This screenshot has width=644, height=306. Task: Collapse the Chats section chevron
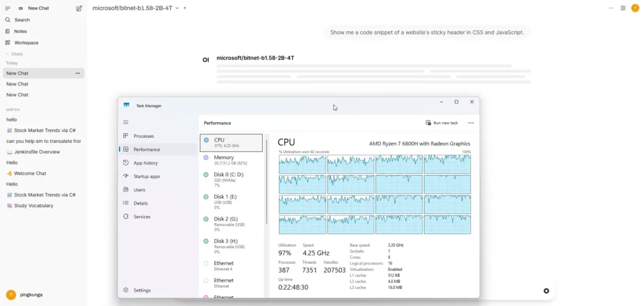pos(8,54)
